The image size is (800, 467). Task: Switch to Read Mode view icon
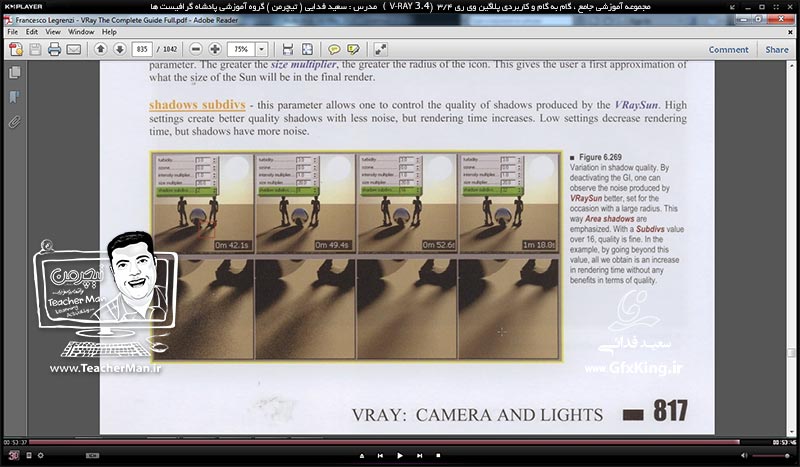pyautogui.click(x=381, y=49)
